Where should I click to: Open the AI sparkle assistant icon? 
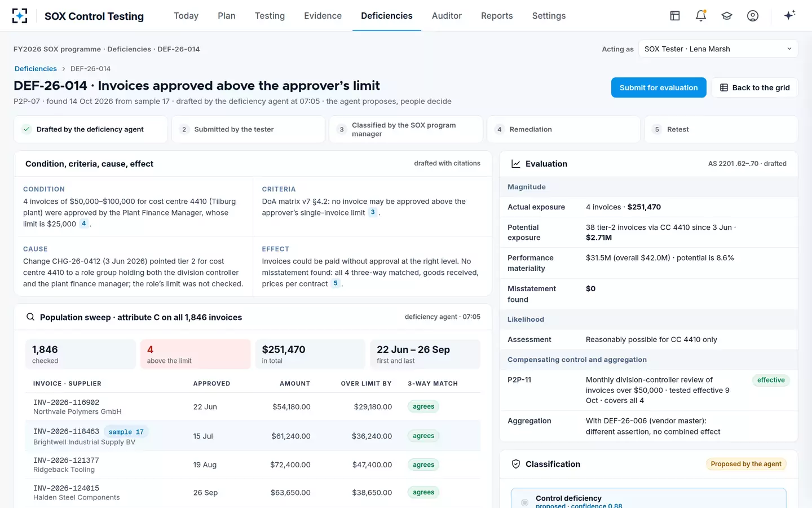tap(789, 15)
